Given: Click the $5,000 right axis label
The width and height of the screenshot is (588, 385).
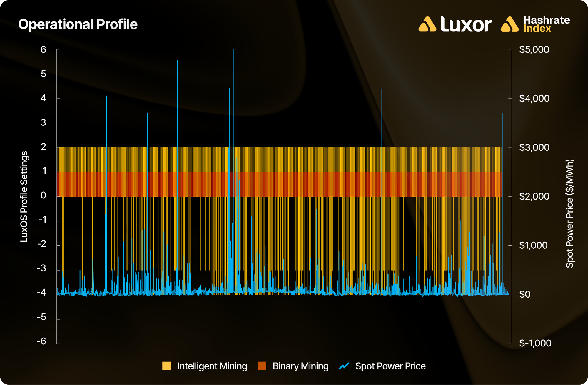Looking at the screenshot, I should [x=534, y=49].
